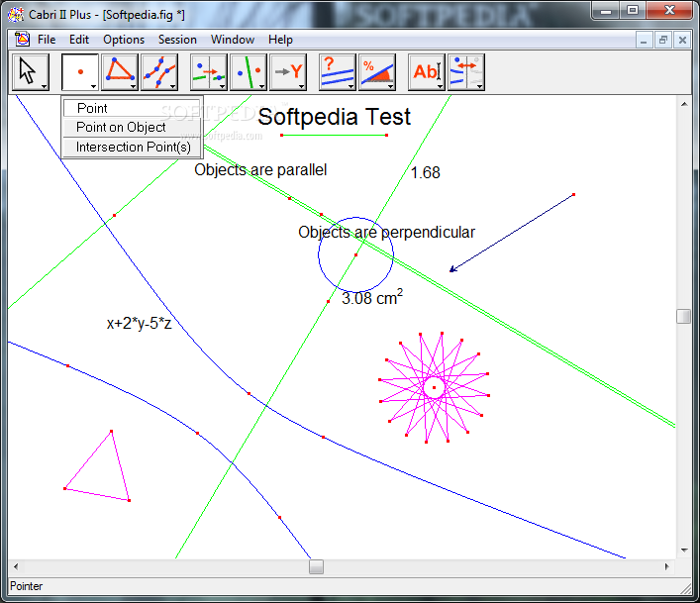This screenshot has width=700, height=603.
Task: Click the center of the magenta star polygon
Action: (x=434, y=387)
